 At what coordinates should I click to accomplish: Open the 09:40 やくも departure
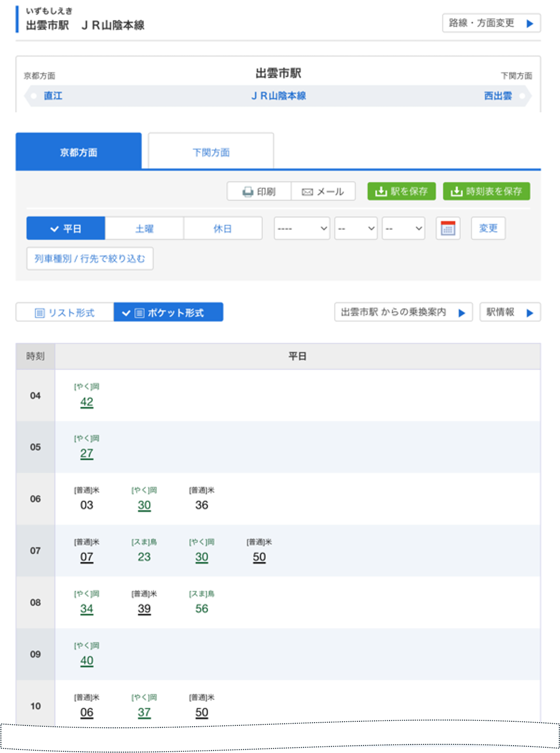[x=87, y=661]
